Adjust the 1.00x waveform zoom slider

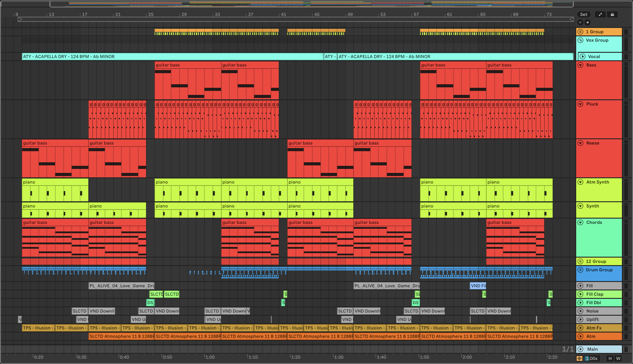coord(591,358)
